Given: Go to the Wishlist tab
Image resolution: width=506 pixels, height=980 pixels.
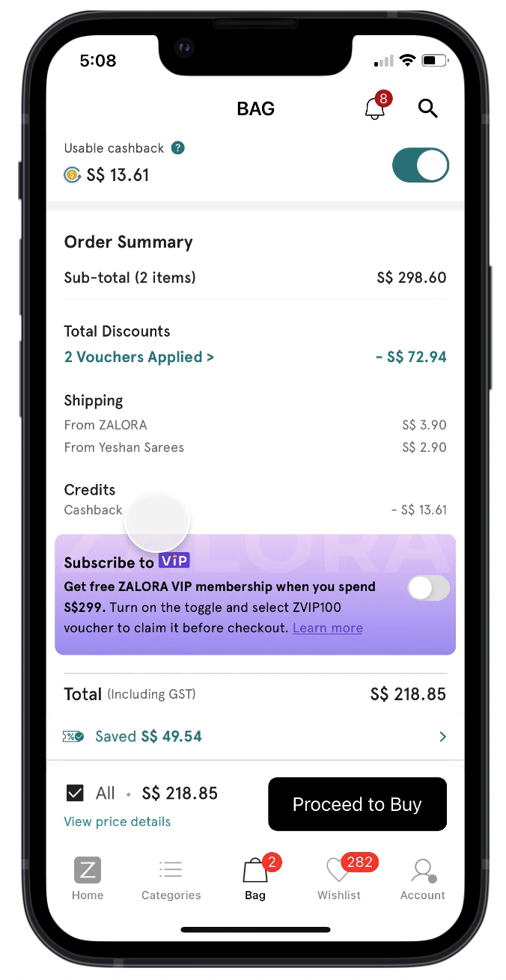Looking at the screenshot, I should tap(339, 879).
